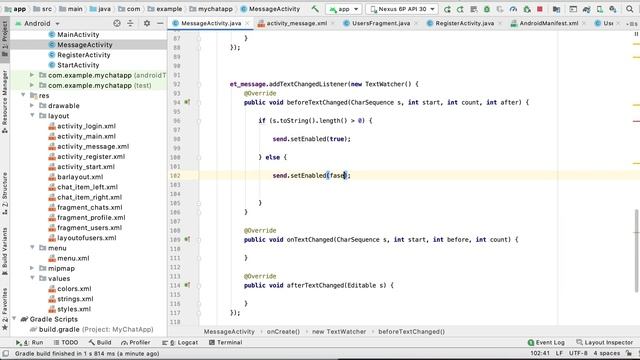Expand com.example.mychatapp (androidTest) package
The image size is (640, 360).
click(x=32, y=75)
